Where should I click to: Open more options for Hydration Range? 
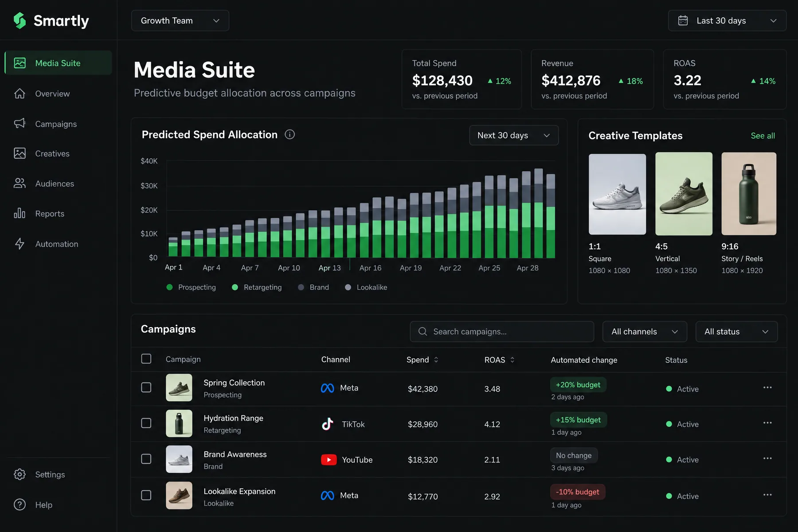(x=767, y=423)
